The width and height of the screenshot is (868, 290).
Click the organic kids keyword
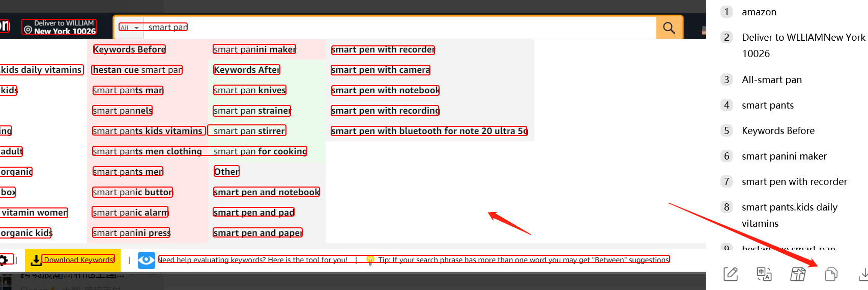point(26,233)
